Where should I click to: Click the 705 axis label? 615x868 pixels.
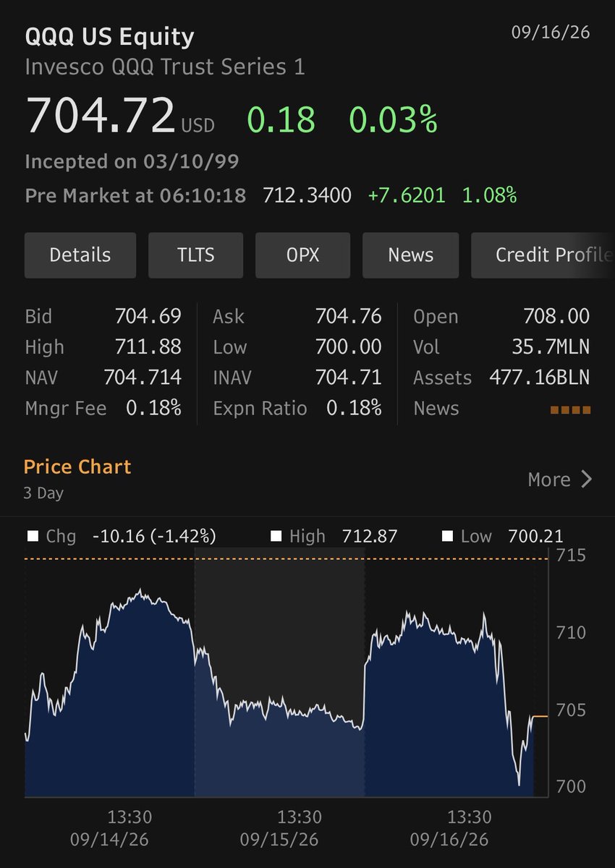tap(572, 710)
